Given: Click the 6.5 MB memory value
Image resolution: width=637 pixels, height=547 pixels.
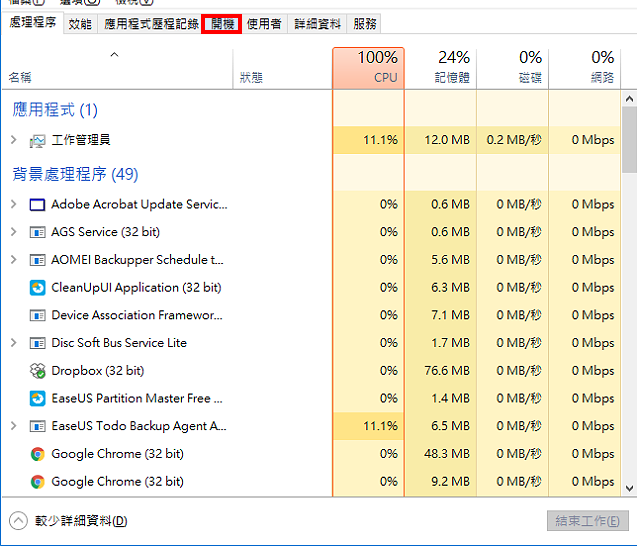Looking at the screenshot, I should tap(451, 425).
